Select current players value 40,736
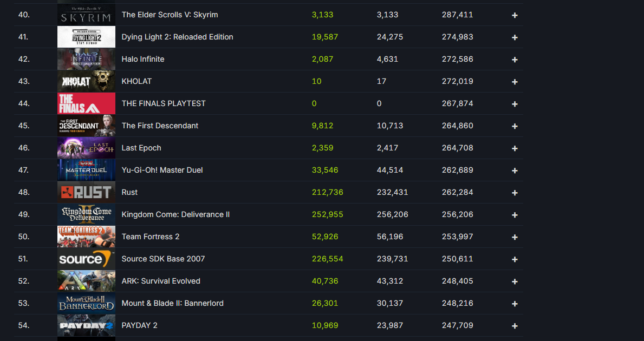 point(325,281)
